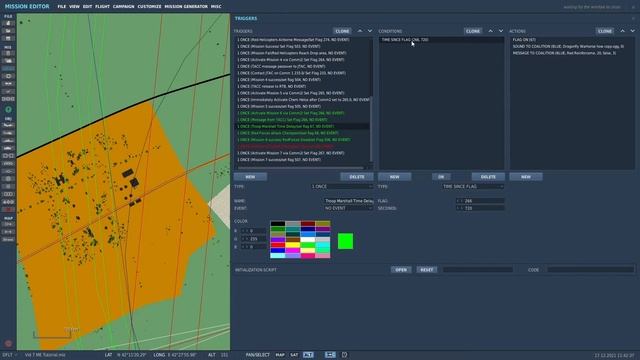The height and width of the screenshot is (360, 640).
Task: Click OPEN for initialization script
Action: tap(401, 270)
